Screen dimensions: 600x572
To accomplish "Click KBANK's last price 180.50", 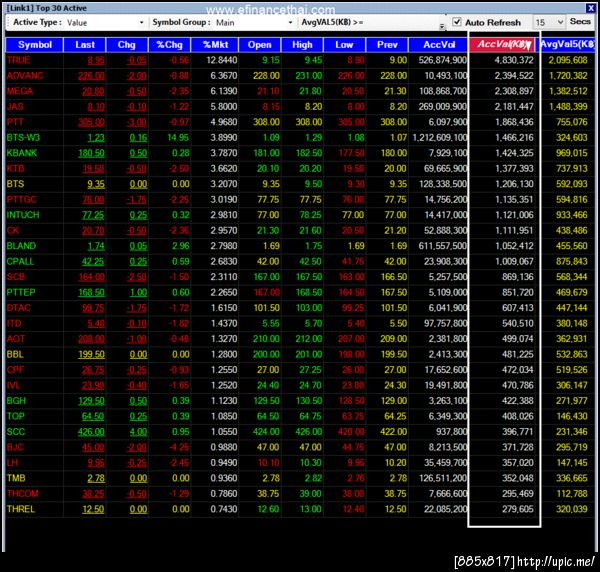I will point(91,153).
